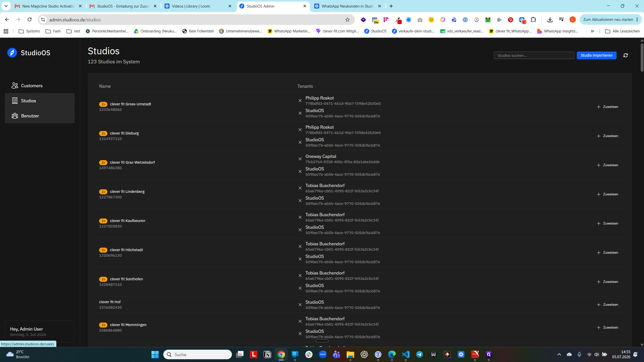Switch to the Videos Library Loom tab
The width and height of the screenshot is (644, 362).
198,6
